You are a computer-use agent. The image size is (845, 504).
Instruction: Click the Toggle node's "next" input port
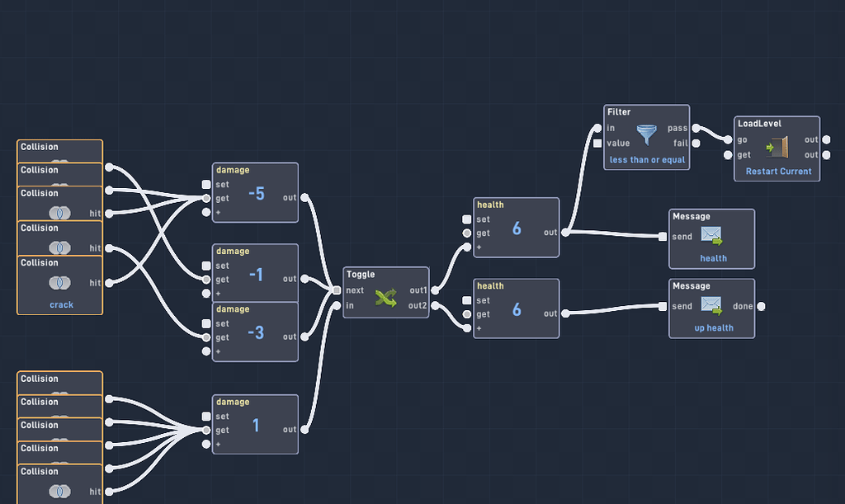point(337,290)
